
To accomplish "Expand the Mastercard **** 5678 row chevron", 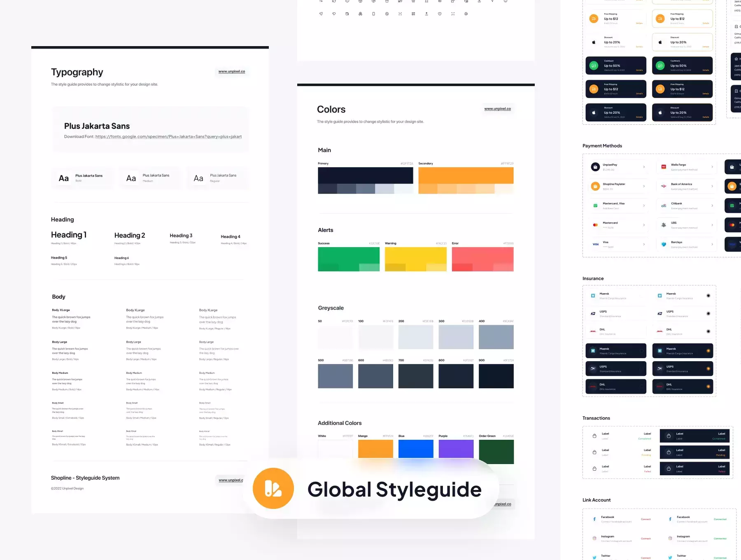I will [644, 225].
